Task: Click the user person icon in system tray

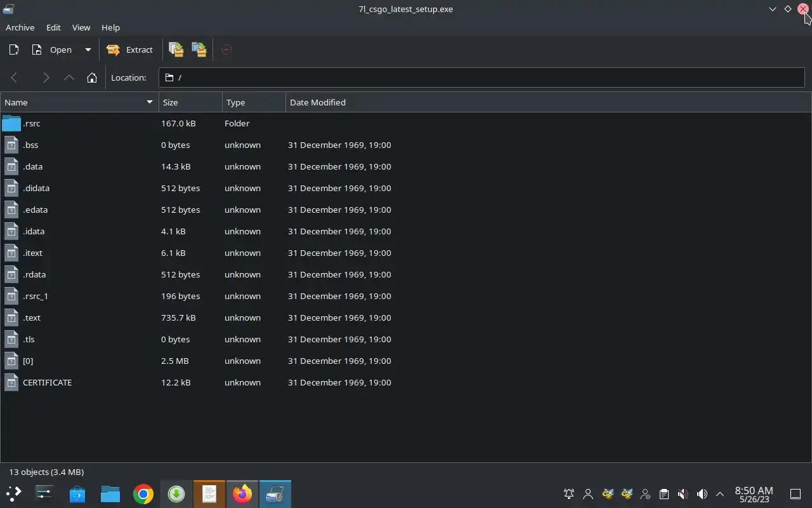Action: coord(588,493)
